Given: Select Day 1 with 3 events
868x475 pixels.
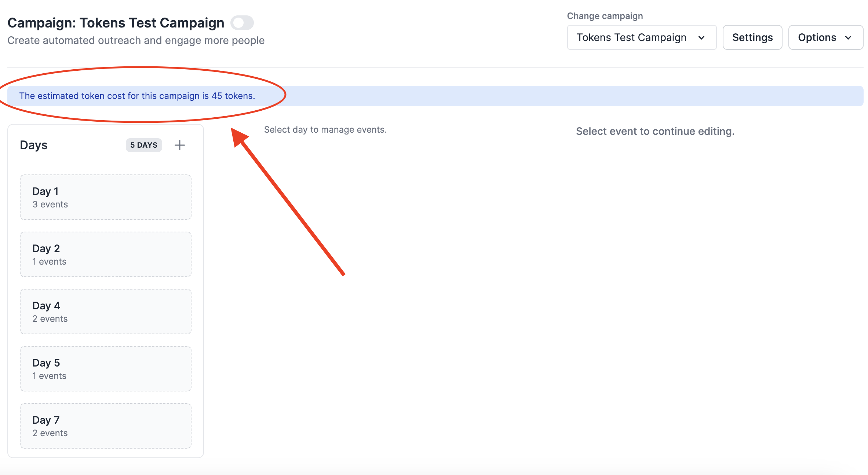Looking at the screenshot, I should point(105,197).
